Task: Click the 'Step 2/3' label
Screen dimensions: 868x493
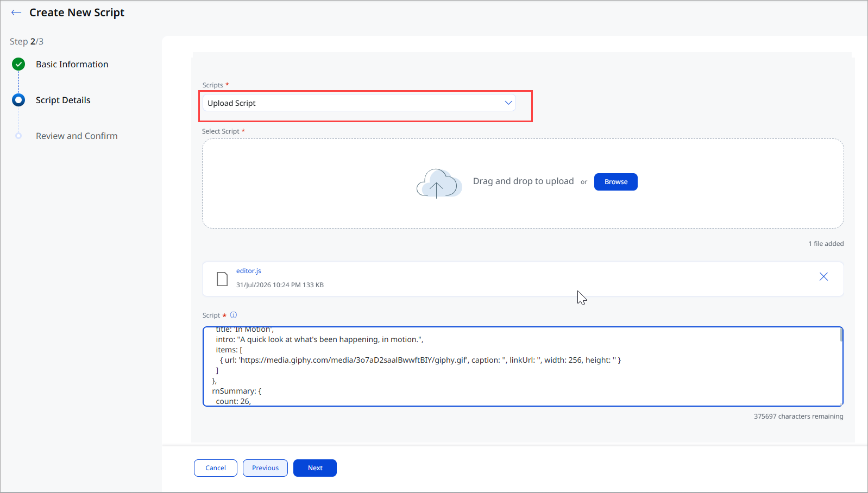Action: (27, 41)
